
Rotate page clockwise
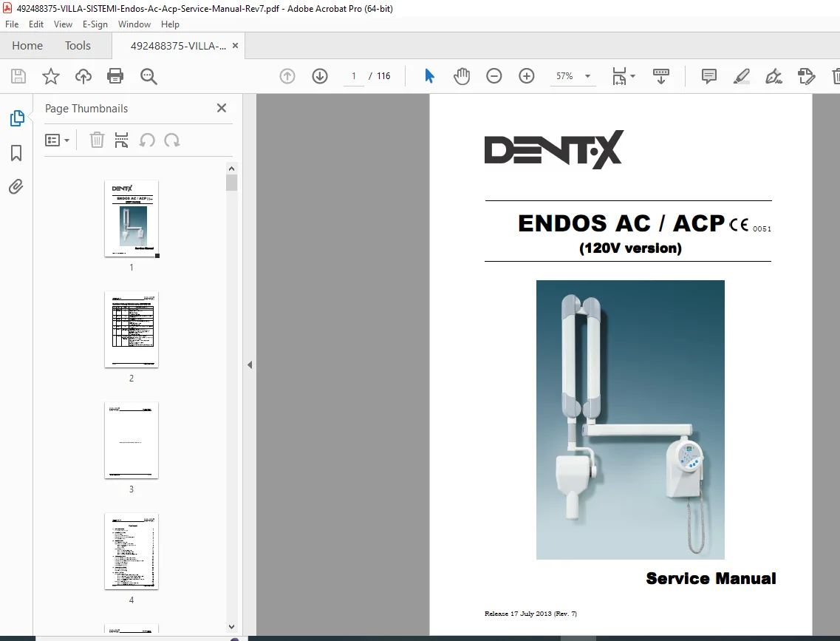172,140
